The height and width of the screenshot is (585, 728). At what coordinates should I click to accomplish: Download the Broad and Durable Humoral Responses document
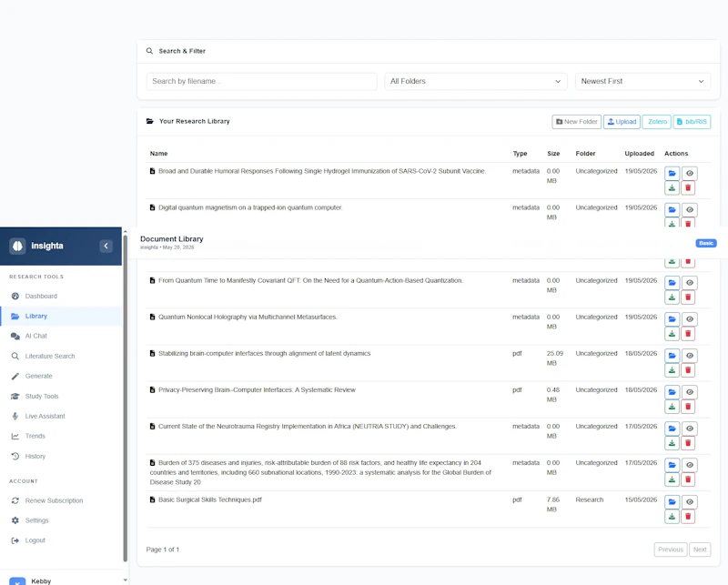point(672,188)
